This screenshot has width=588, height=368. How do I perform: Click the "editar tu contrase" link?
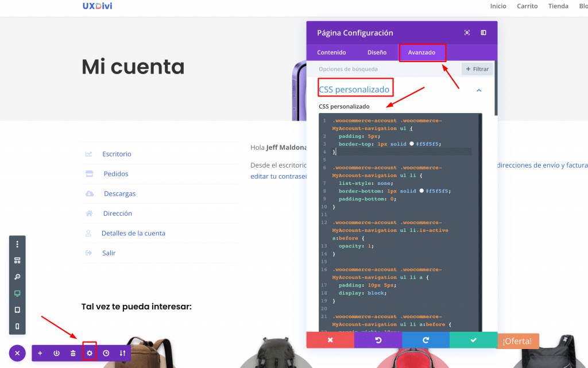click(x=278, y=176)
